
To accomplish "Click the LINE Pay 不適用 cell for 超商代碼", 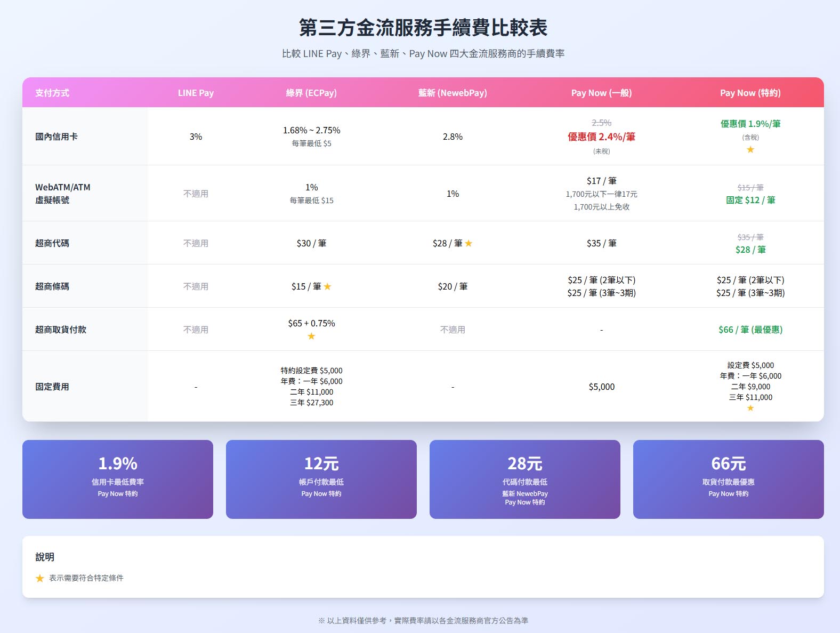I will coord(196,243).
